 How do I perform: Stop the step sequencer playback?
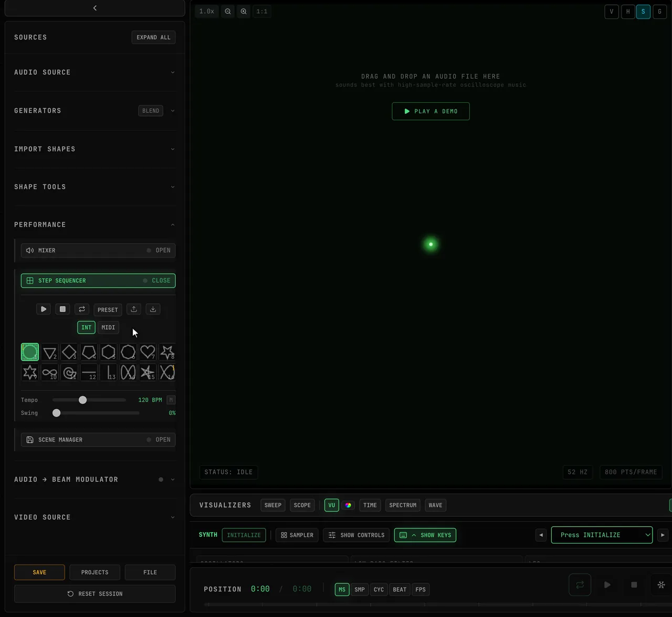click(62, 309)
